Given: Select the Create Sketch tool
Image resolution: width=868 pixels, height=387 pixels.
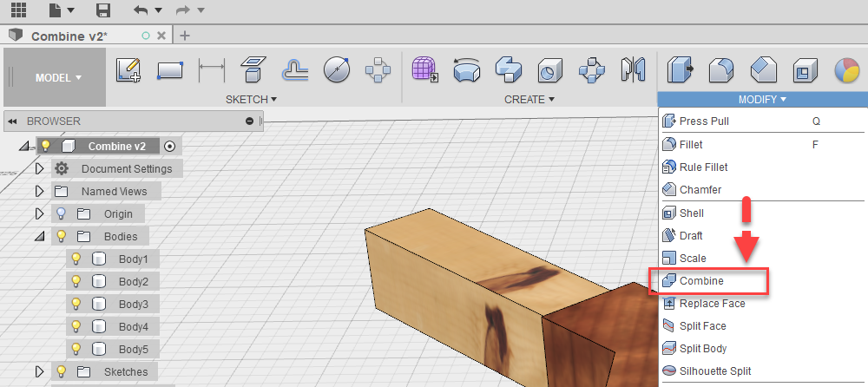Looking at the screenshot, I should coord(128,71).
